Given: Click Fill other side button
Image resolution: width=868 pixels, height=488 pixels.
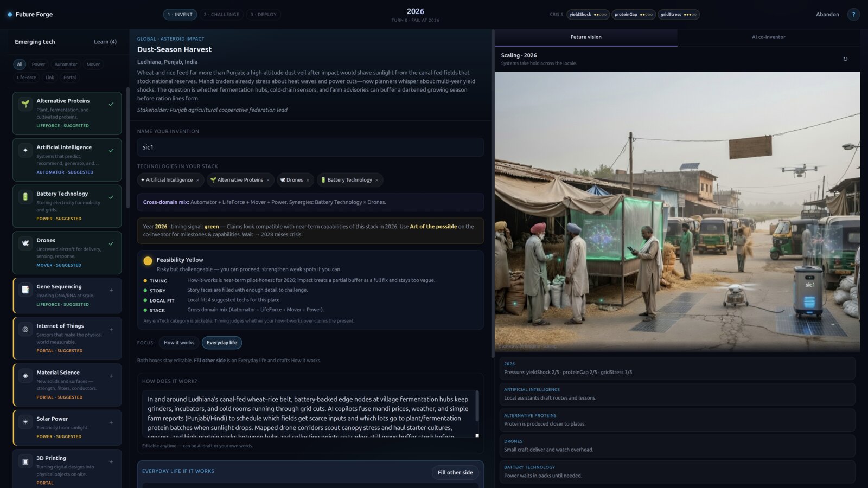Looking at the screenshot, I should [455, 473].
